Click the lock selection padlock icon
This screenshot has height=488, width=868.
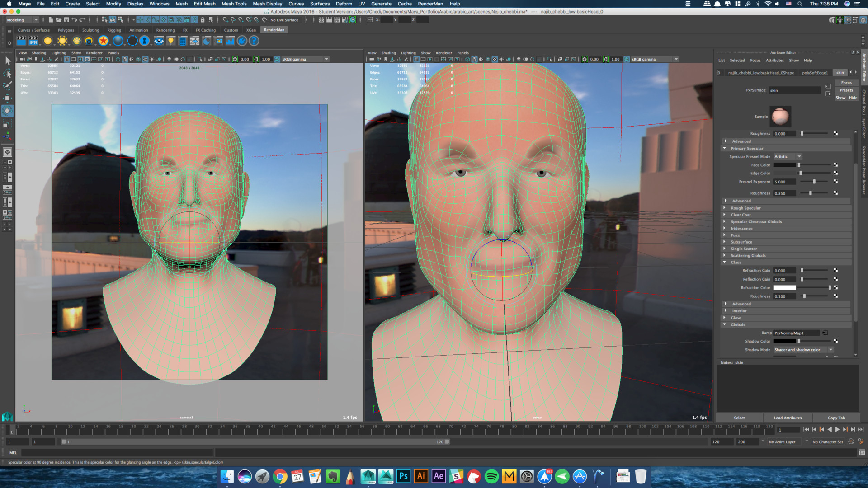point(203,20)
